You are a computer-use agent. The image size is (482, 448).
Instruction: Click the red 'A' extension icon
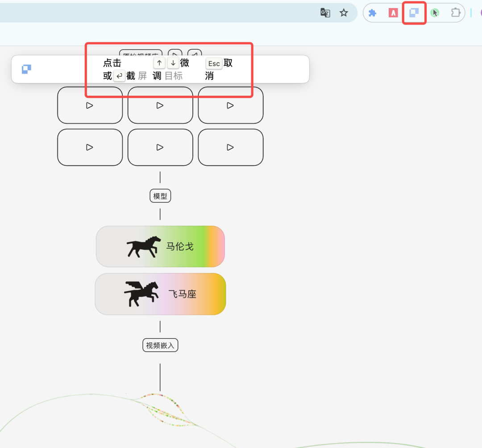coord(393,13)
